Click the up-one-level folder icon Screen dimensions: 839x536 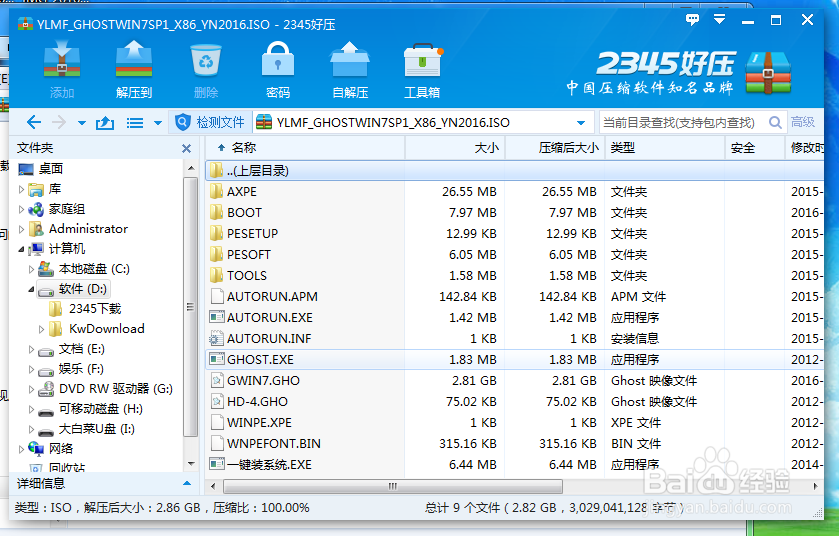tap(105, 123)
